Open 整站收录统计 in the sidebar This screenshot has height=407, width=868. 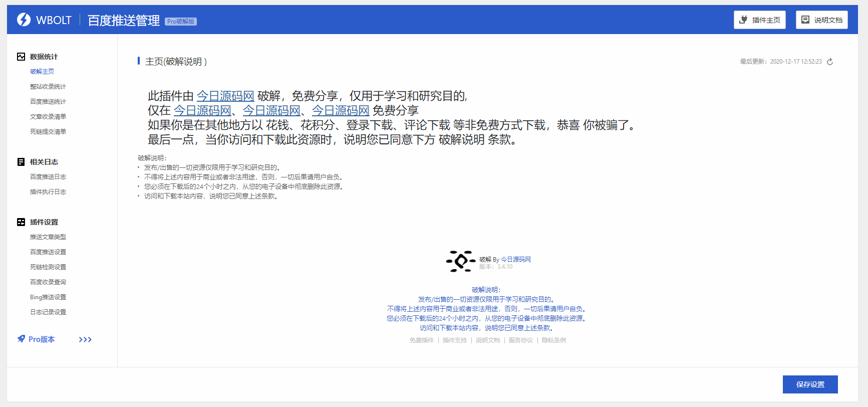pyautogui.click(x=48, y=87)
